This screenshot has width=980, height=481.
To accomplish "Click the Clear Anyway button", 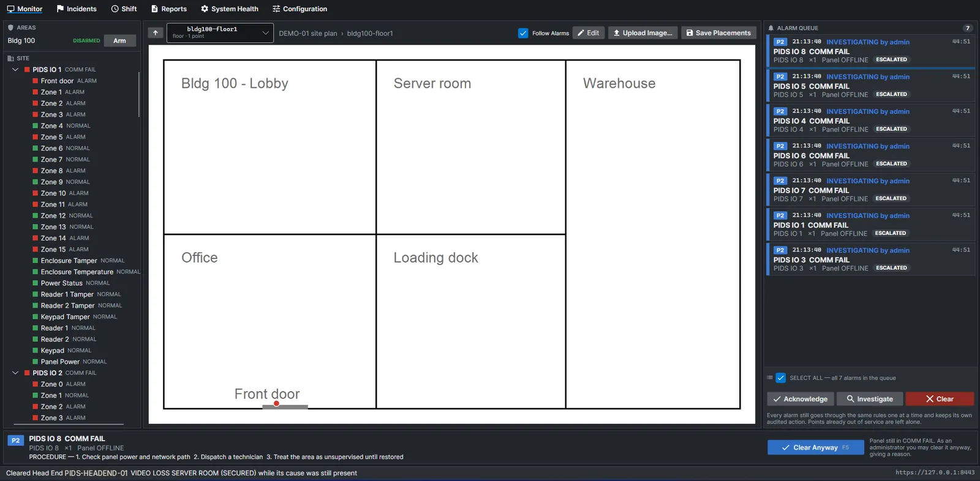I will 815,447.
